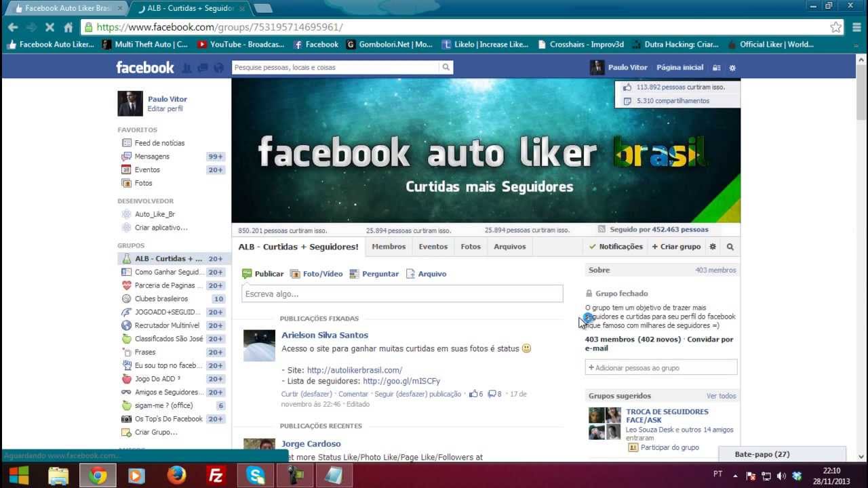Toggle Notificações for the group

616,247
